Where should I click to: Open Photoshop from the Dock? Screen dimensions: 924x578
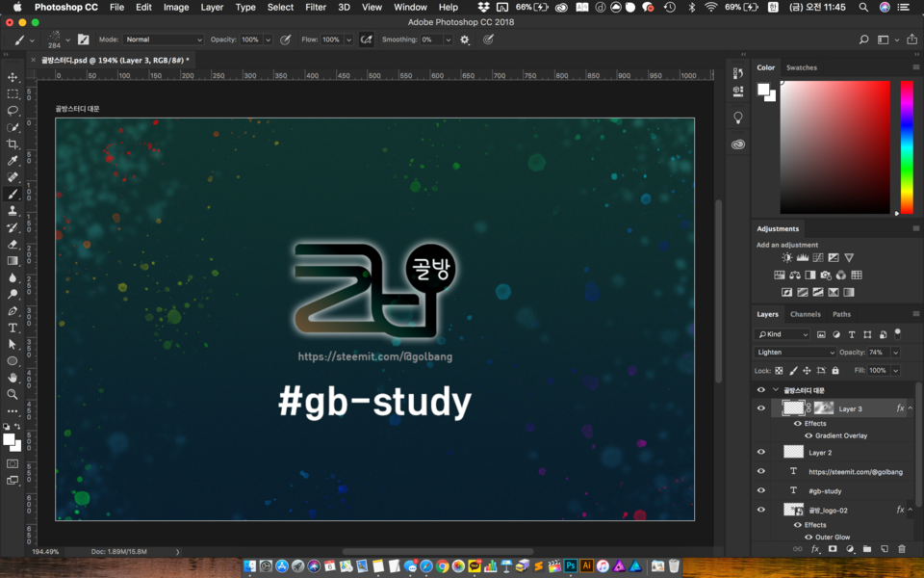pos(570,566)
